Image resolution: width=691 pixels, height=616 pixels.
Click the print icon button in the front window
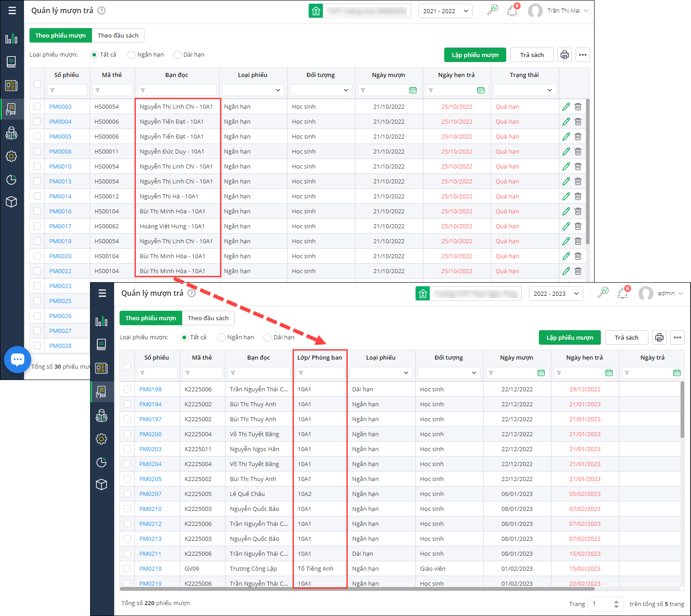tap(659, 337)
